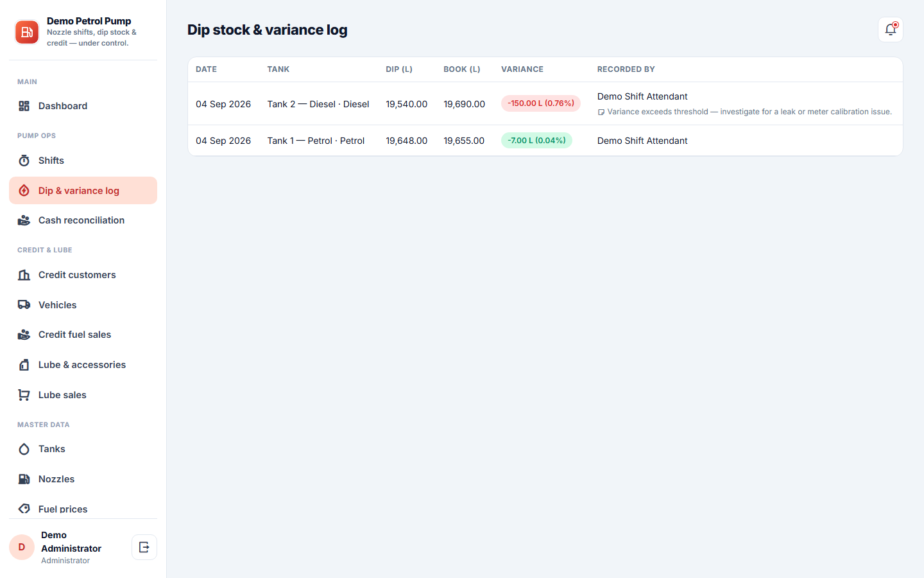The image size is (924, 578).
Task: Click the TANK column header
Action: 278,69
